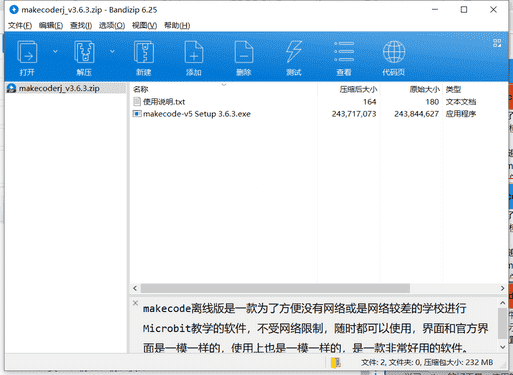Click the Code page (代码页) globe icon

click(394, 52)
